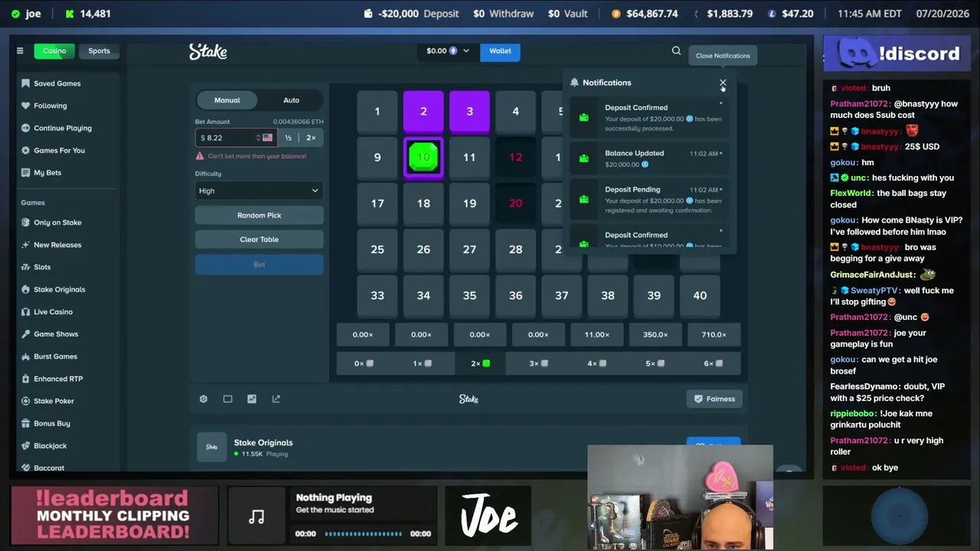980x551 pixels.
Task: Click the Random Pick button
Action: [x=260, y=216]
